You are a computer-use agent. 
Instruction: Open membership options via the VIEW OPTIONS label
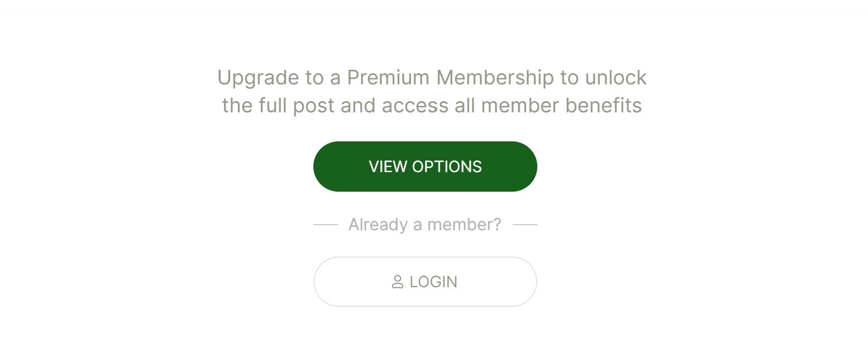[x=425, y=167]
